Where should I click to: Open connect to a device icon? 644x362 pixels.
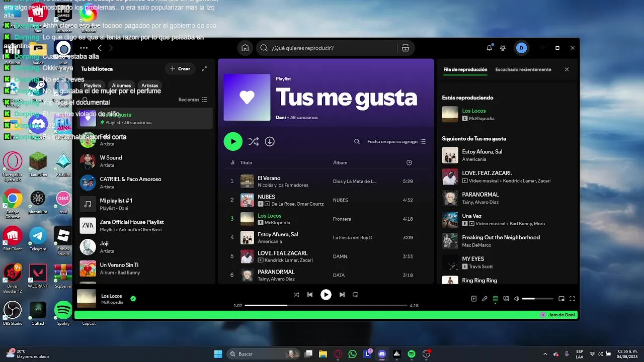click(x=506, y=299)
